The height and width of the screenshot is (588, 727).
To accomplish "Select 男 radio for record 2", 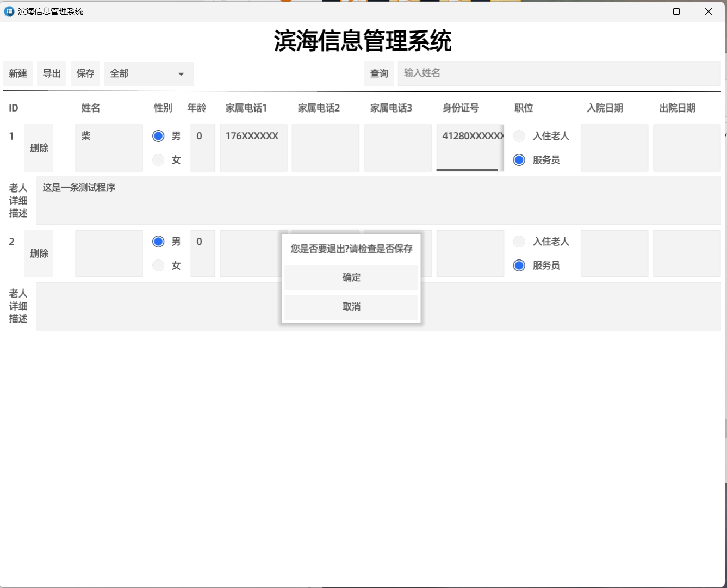I will click(158, 242).
